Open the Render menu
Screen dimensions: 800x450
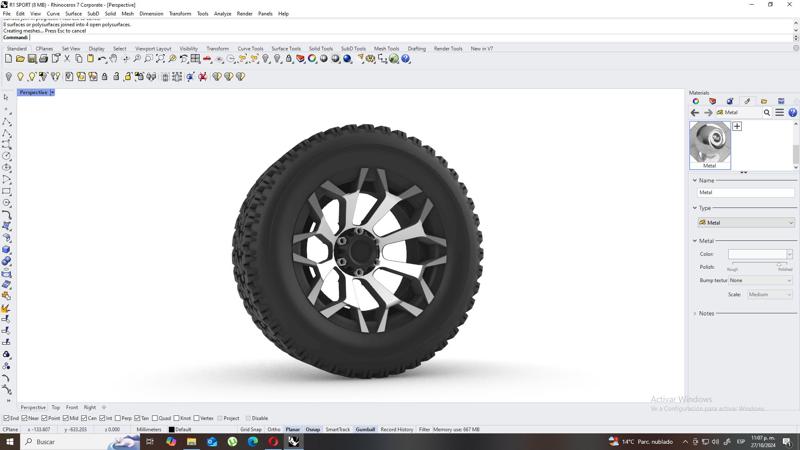tap(244, 14)
